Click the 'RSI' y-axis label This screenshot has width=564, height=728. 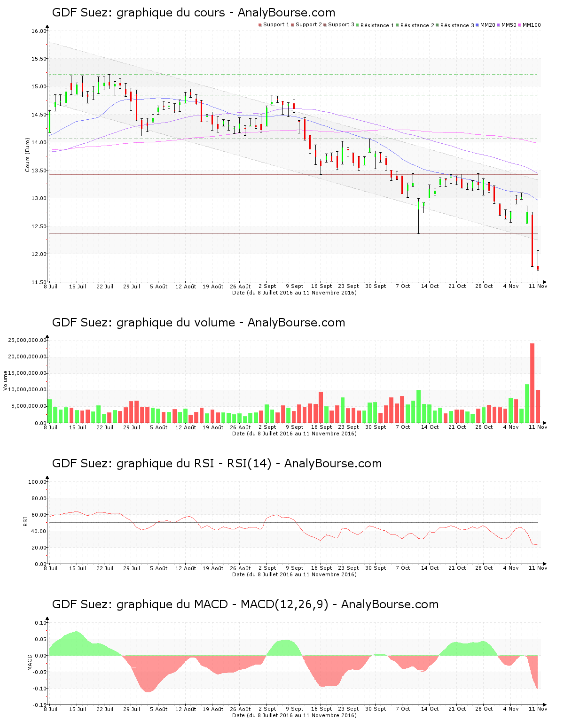pos(25,521)
